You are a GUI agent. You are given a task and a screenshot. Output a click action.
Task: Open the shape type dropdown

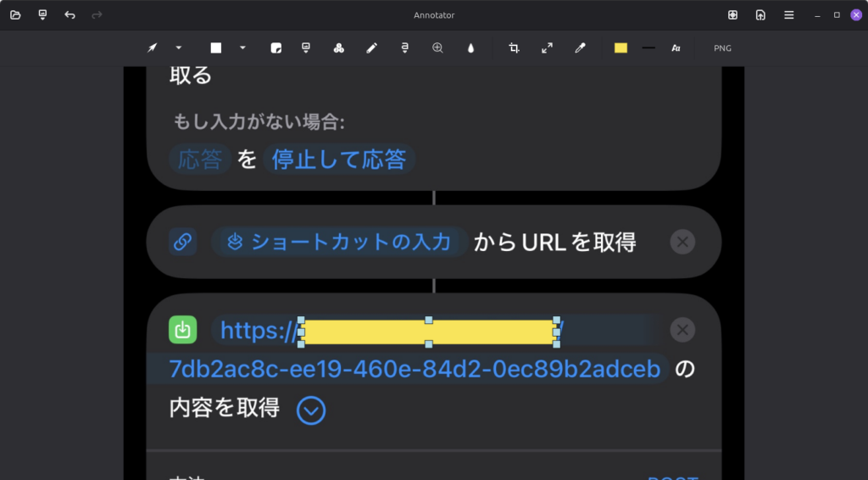(242, 48)
